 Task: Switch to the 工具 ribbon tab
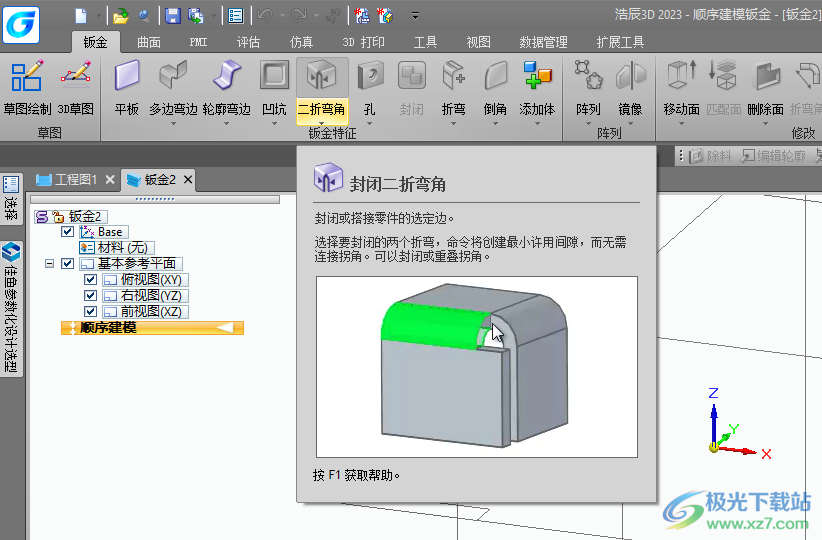pyautogui.click(x=425, y=42)
